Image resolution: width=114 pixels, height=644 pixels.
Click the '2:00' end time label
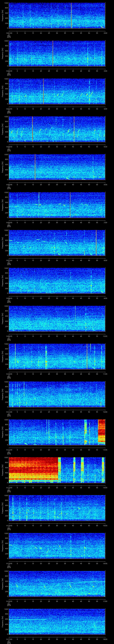105,33
